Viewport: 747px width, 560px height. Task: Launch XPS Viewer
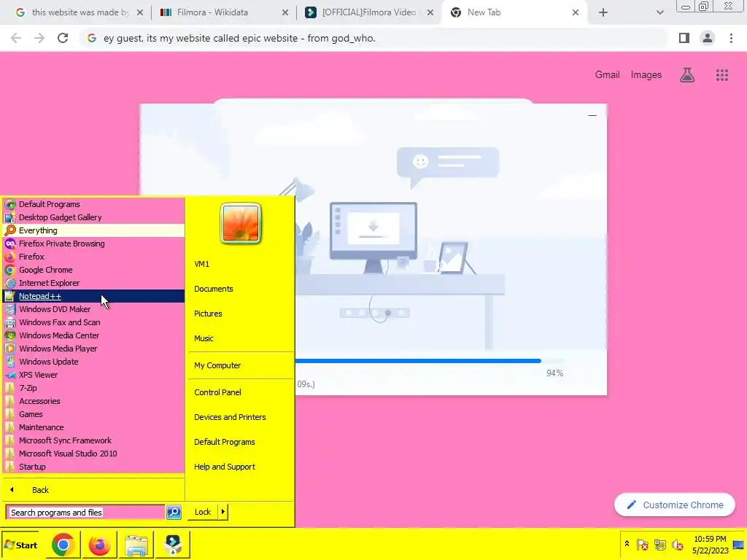93,375
